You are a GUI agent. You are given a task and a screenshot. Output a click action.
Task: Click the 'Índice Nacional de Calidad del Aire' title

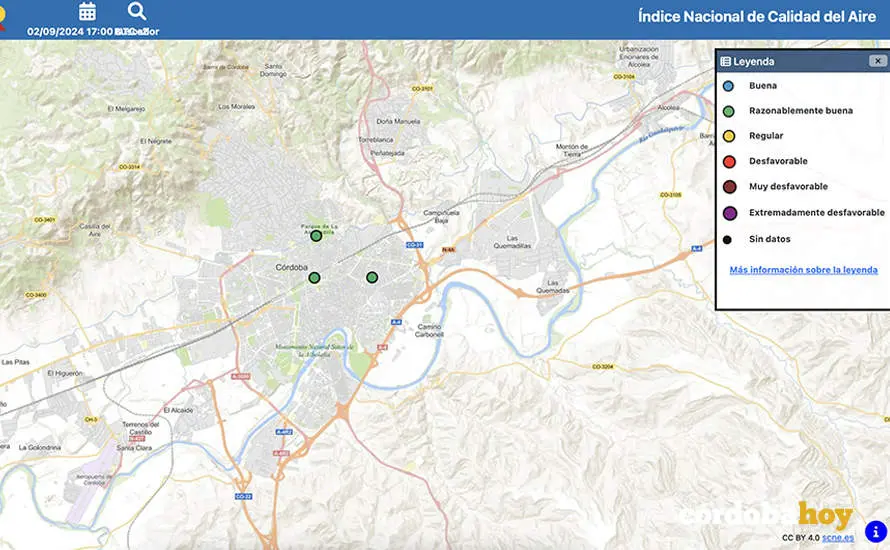tap(757, 16)
